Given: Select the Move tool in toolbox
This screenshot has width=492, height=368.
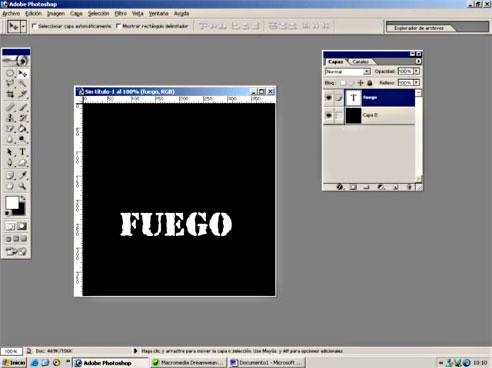Looking at the screenshot, I should [22, 73].
